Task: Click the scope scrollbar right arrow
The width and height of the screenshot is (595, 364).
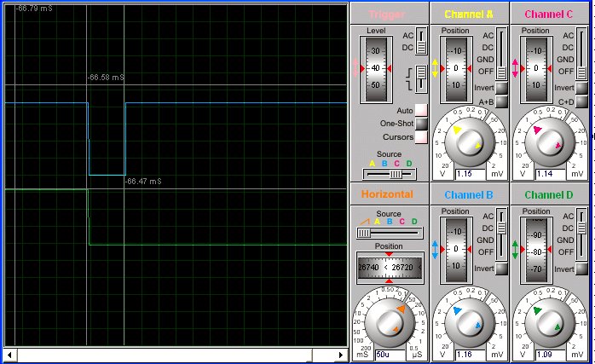Action: point(341,355)
